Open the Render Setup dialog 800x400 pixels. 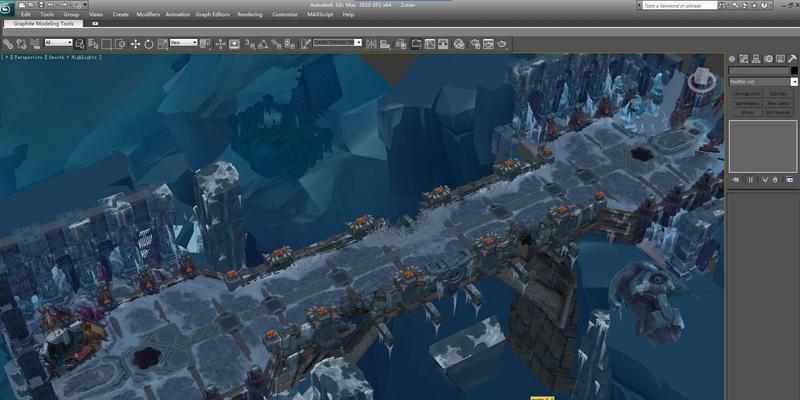click(x=475, y=44)
